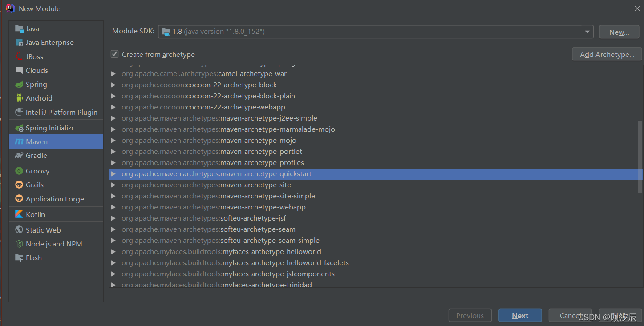Select maven-archetype-portlet archetype
This screenshot has height=326, width=644.
(x=376, y=152)
